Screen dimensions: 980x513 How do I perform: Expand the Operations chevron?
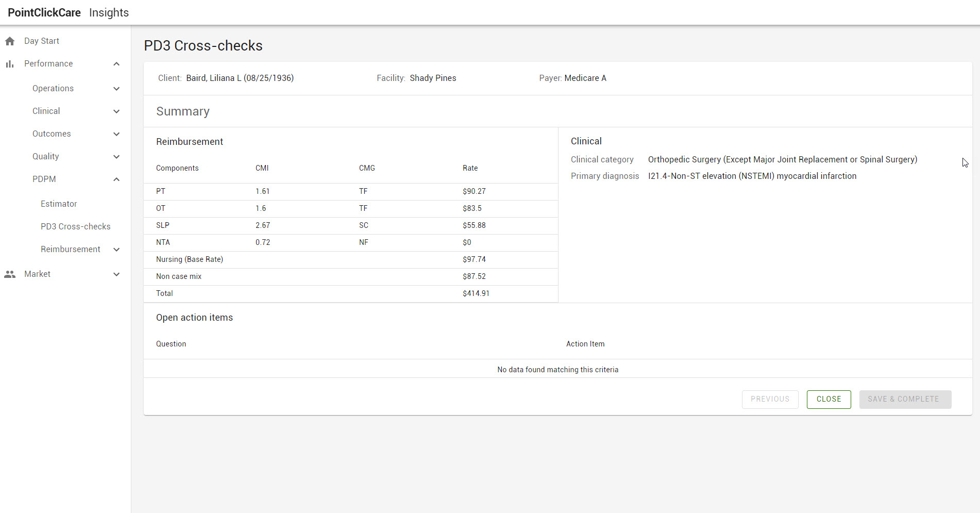coord(116,89)
